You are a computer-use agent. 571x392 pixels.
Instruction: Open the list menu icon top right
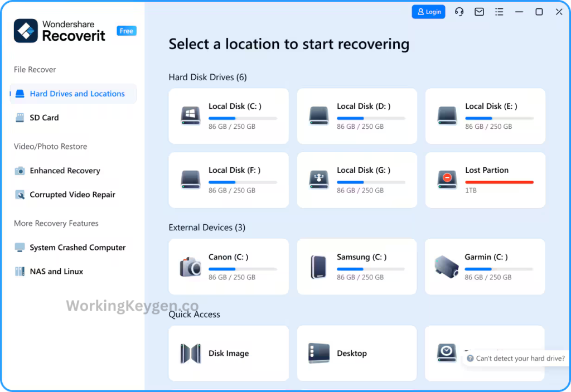click(499, 12)
